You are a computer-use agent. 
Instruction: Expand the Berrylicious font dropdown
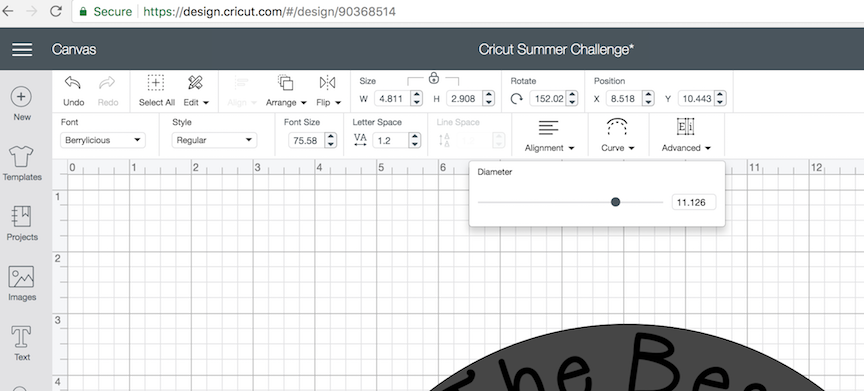(x=102, y=140)
